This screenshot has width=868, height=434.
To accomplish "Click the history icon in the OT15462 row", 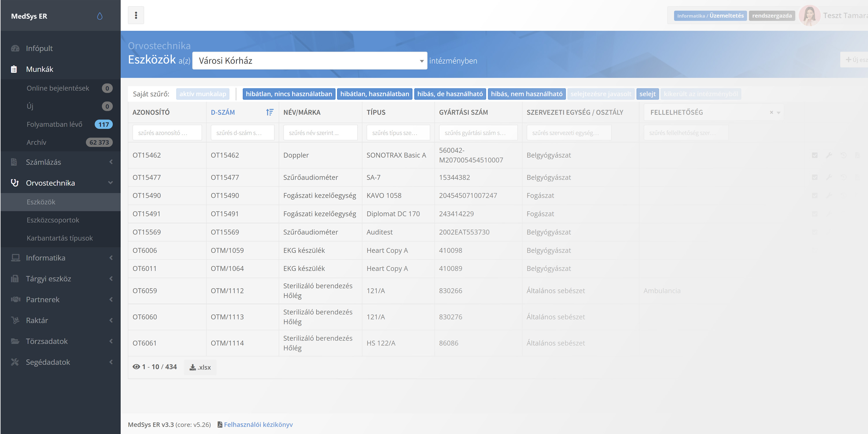I will pos(843,155).
